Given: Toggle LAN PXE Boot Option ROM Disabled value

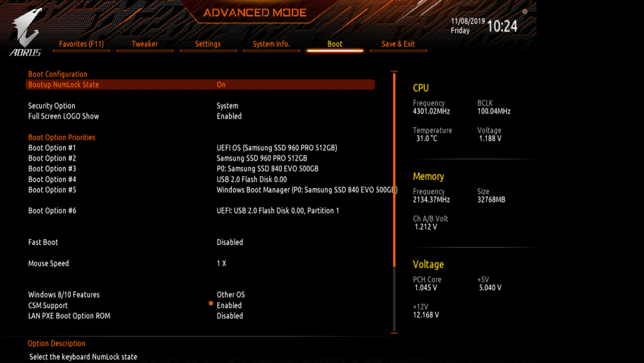Looking at the screenshot, I should coord(230,316).
